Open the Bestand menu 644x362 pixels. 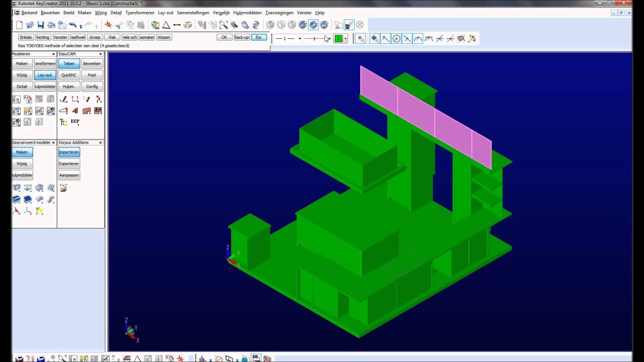(29, 13)
